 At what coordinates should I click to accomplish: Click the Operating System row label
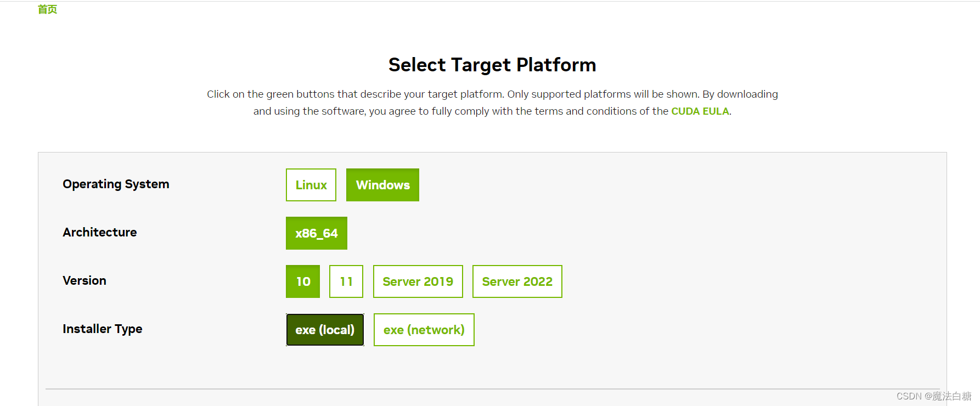pyautogui.click(x=116, y=184)
